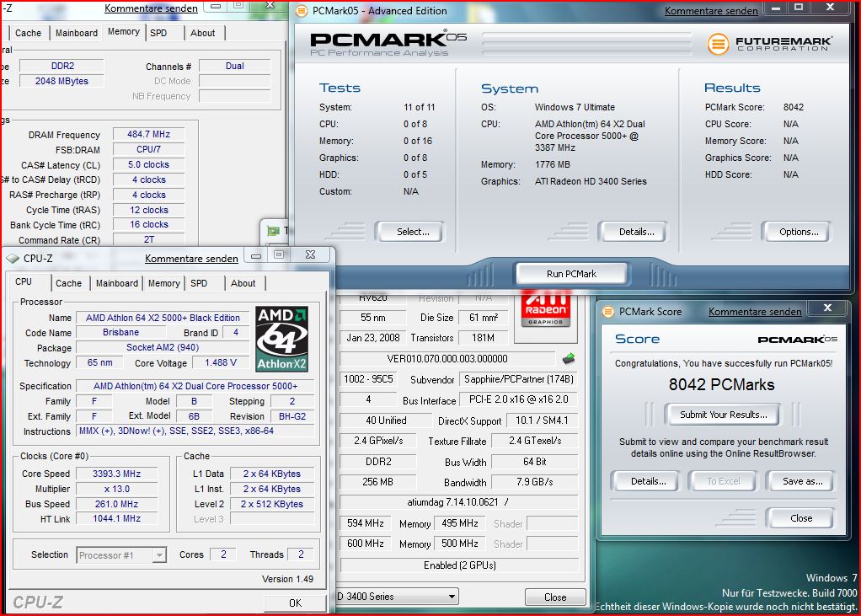This screenshot has width=861, height=616.
Task: Click the Threads count field
Action: (x=301, y=554)
